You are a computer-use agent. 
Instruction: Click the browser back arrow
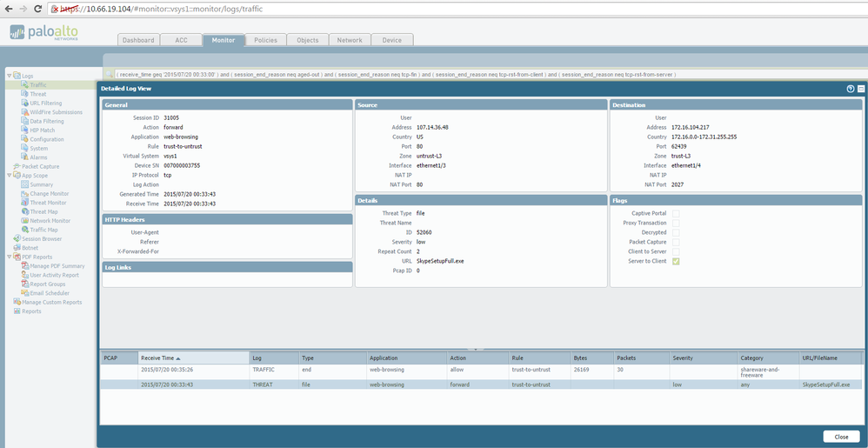pyautogui.click(x=9, y=9)
